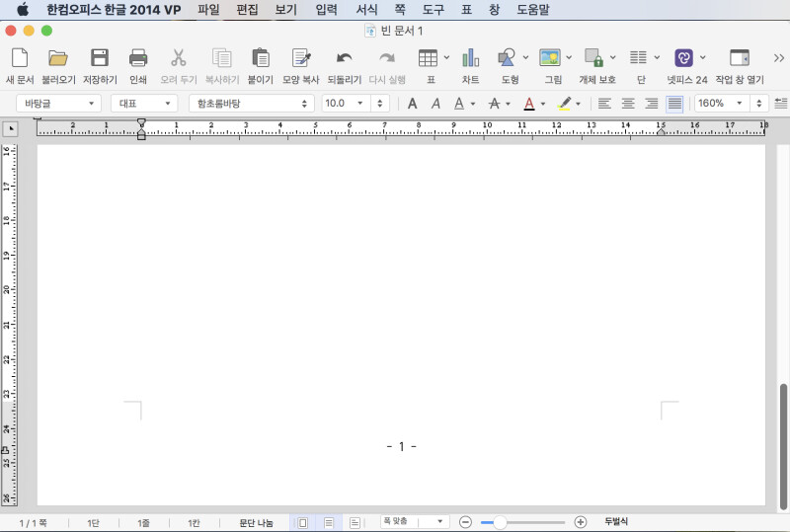Click 두벌식 keyboard layout indicator
The height and width of the screenshot is (532, 790).
click(616, 521)
